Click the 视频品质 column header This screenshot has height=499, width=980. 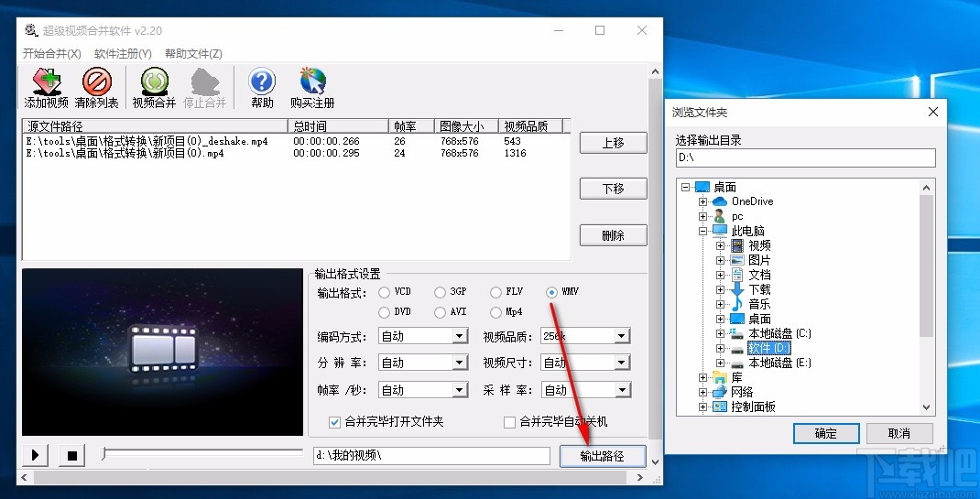(531, 126)
